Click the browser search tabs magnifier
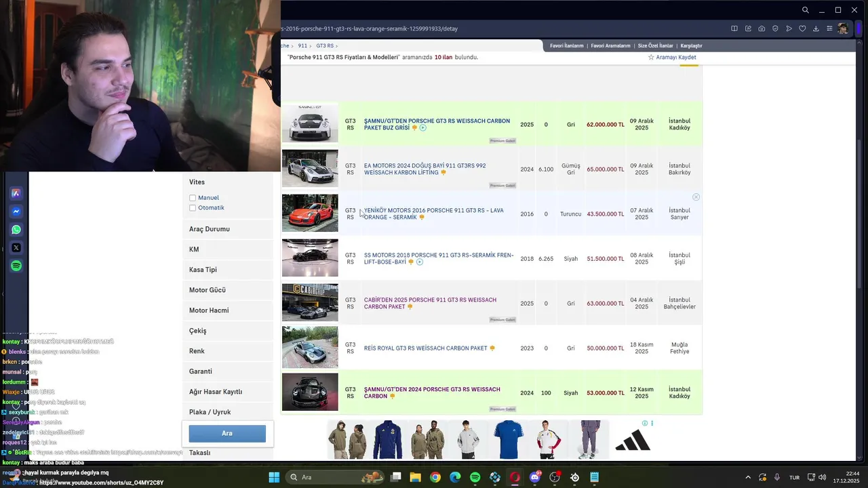The height and width of the screenshot is (488, 868). [806, 10]
